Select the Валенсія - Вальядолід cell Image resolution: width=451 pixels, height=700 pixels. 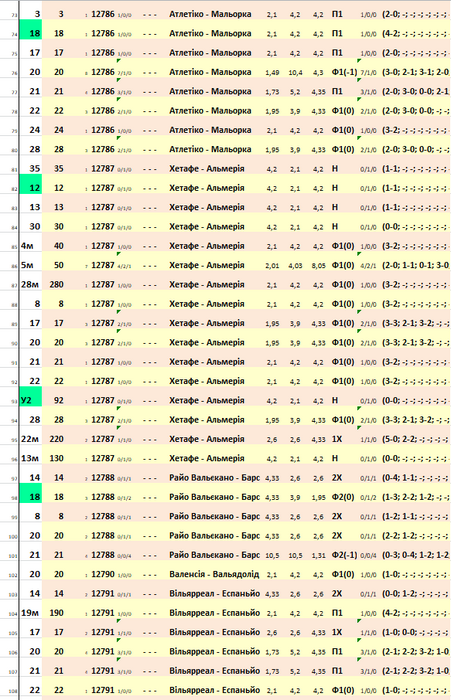pos(214,575)
